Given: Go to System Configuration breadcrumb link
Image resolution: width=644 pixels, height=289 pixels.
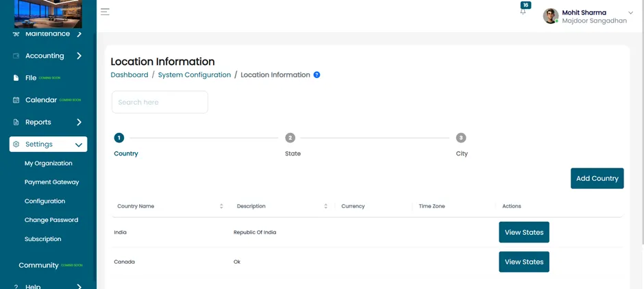Looking at the screenshot, I should click(195, 75).
